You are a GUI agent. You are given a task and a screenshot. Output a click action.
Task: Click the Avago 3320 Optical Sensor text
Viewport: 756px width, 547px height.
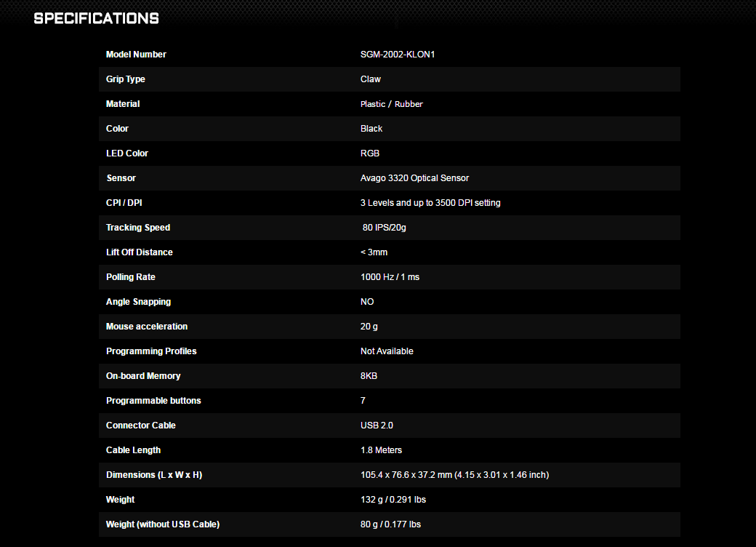pos(414,178)
